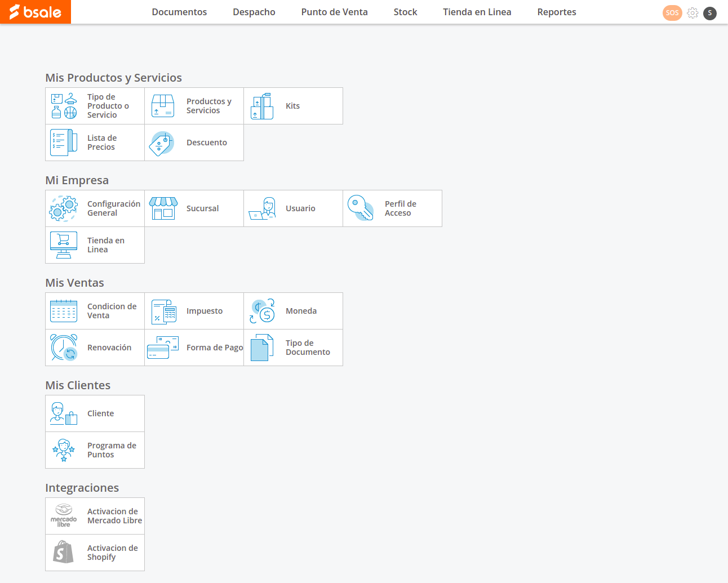The width and height of the screenshot is (728, 583).
Task: Open Programa de Puntos
Action: 112,450
